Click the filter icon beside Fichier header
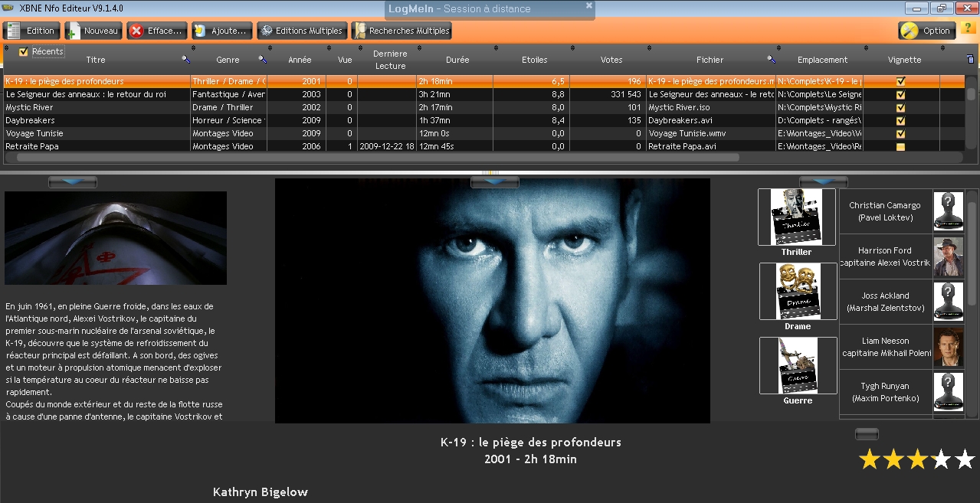This screenshot has height=503, width=980. click(771, 59)
